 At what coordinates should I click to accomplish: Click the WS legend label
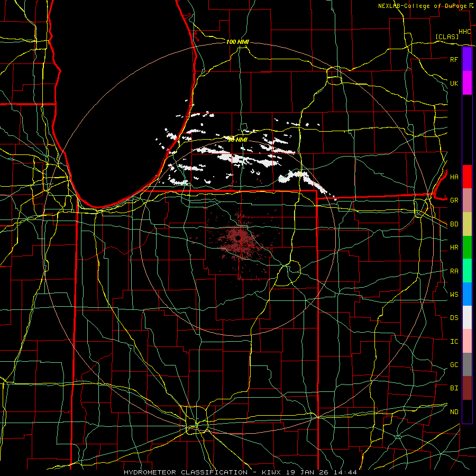[x=454, y=294]
